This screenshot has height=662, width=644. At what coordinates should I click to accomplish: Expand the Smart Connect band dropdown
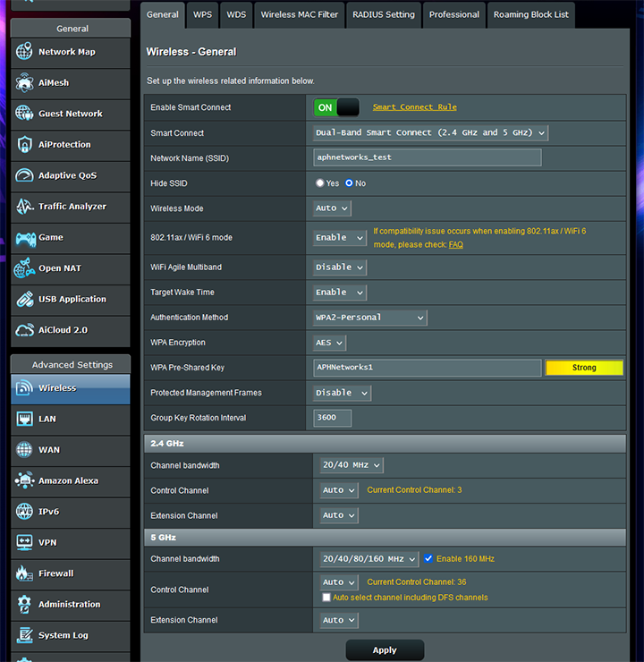pyautogui.click(x=430, y=133)
